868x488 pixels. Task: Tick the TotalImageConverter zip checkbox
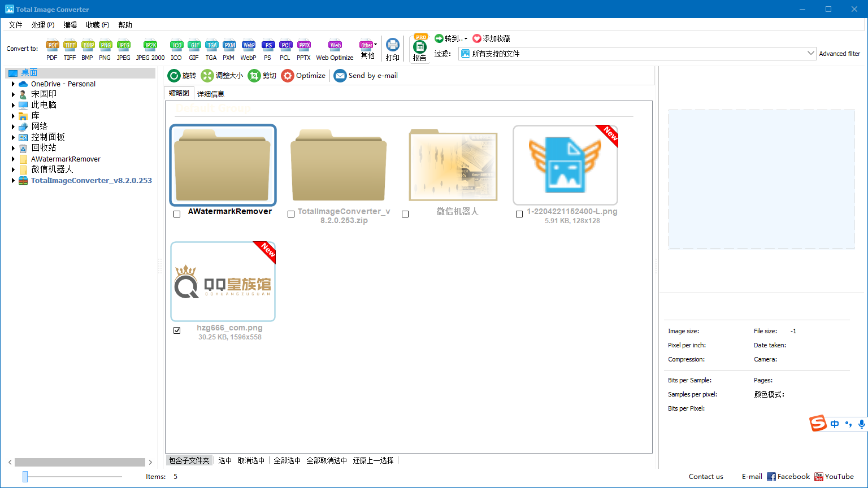[x=291, y=214]
